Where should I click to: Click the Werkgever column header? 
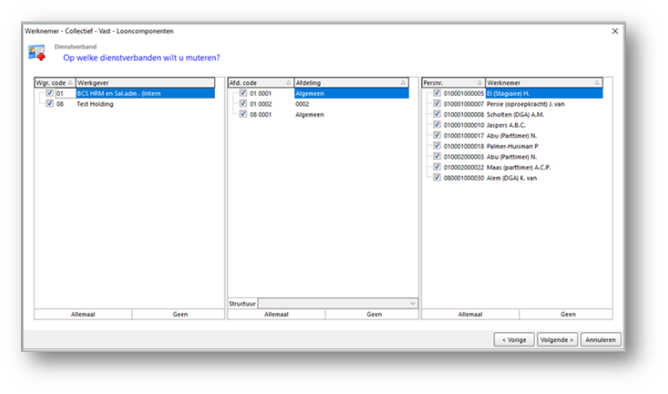145,83
